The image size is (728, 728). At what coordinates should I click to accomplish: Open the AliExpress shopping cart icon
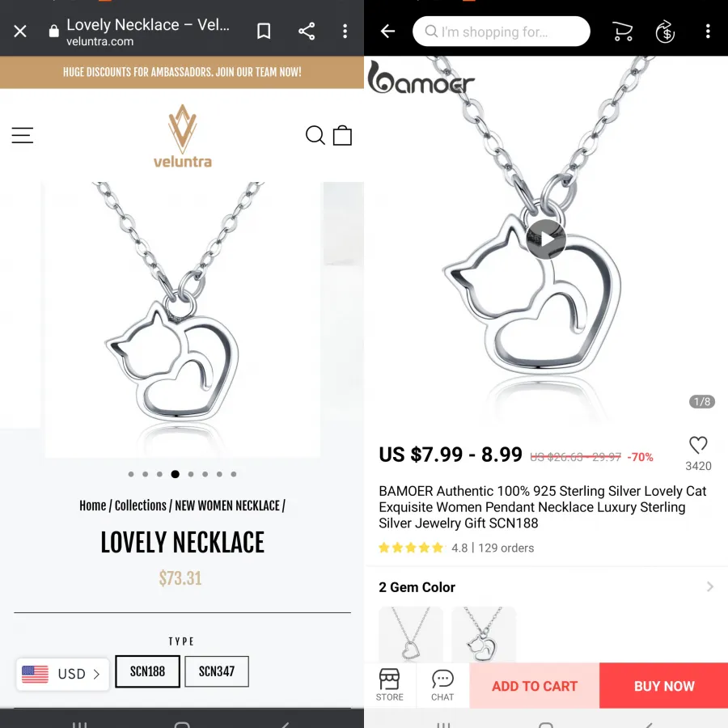pyautogui.click(x=623, y=32)
